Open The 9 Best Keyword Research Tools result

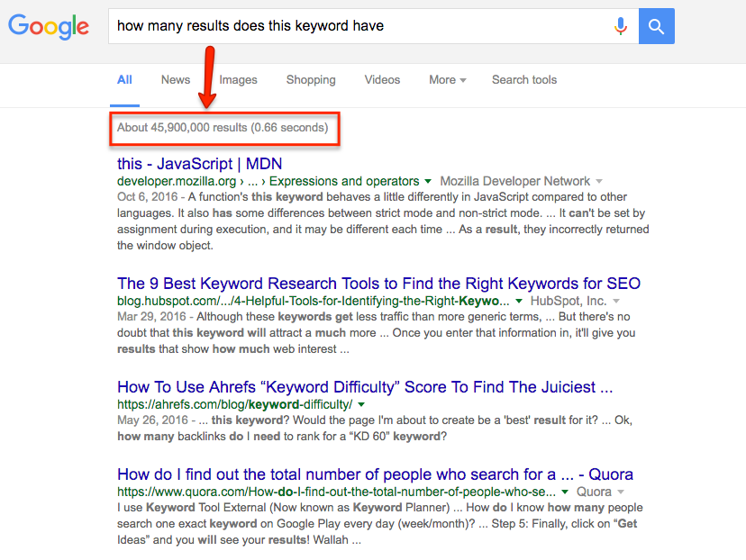click(x=378, y=284)
